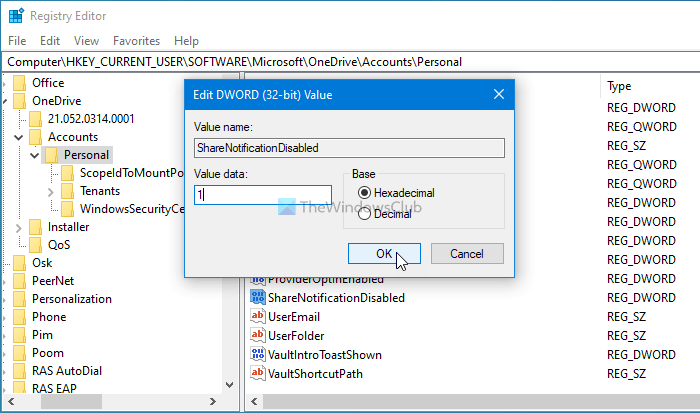Click the tree pane horizontal scrollbar thumb
This screenshot has height=413, width=700.
click(x=71, y=401)
